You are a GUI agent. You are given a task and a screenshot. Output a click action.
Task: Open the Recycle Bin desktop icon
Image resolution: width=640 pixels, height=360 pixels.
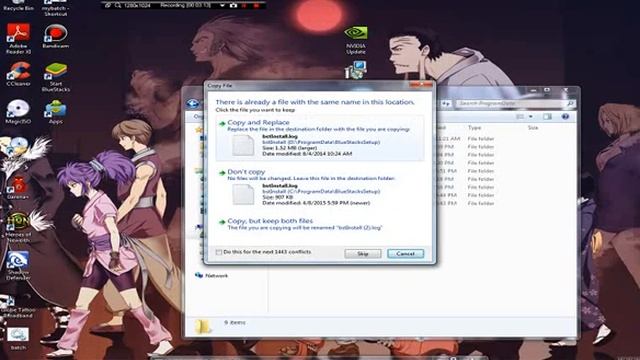pos(18,5)
